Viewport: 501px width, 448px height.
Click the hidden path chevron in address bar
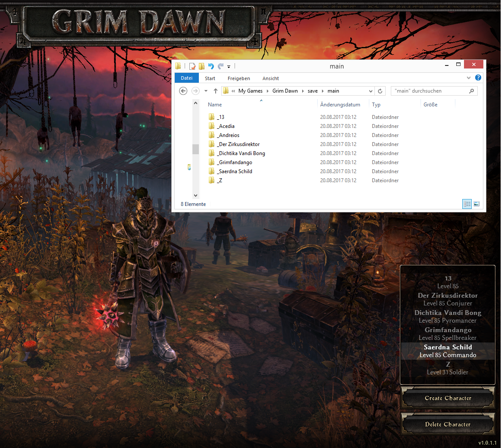pos(233,91)
